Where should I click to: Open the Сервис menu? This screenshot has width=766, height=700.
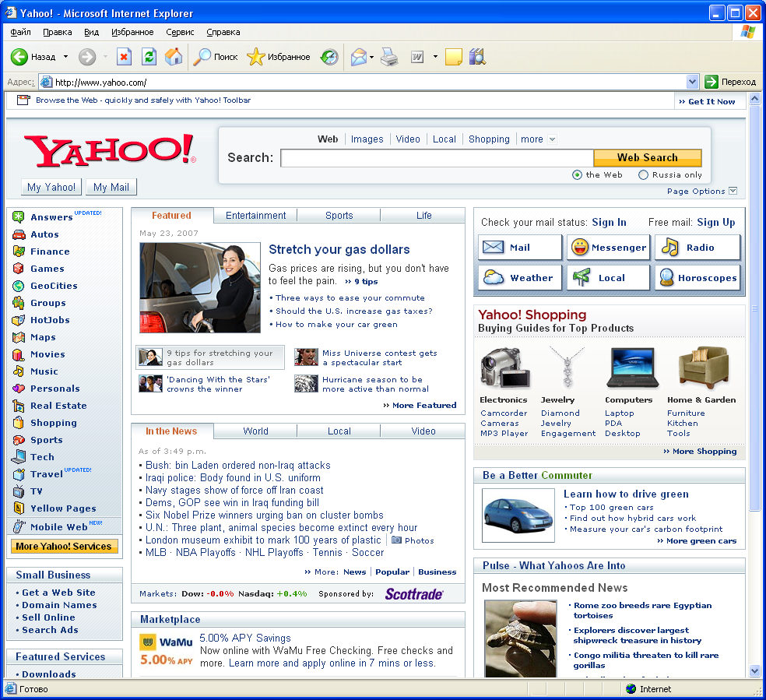click(180, 32)
